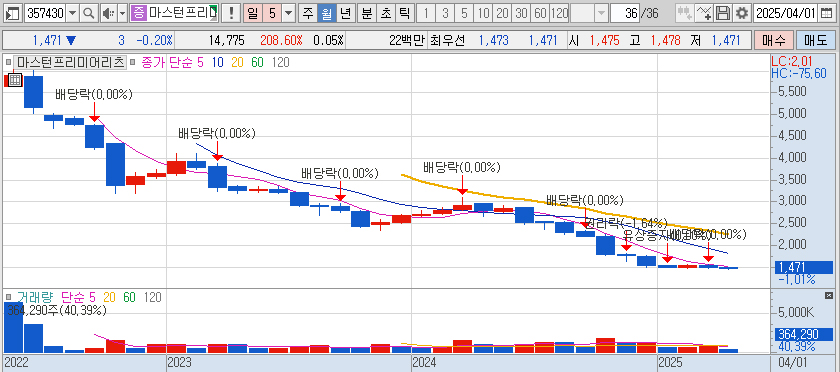
Task: Click the 5 period value button
Action: tap(272, 13)
